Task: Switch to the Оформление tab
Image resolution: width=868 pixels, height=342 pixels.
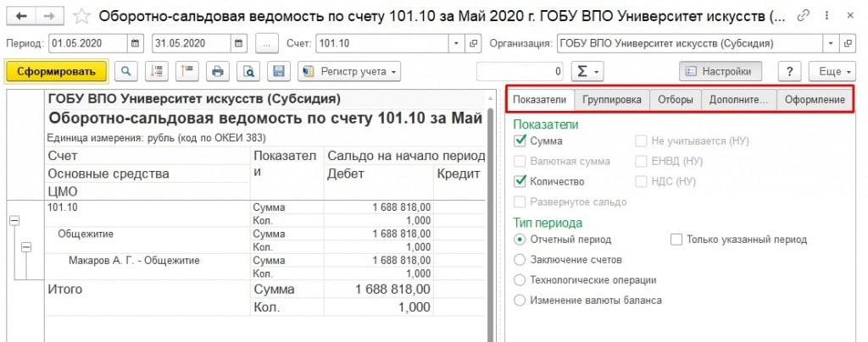Action: [x=815, y=100]
